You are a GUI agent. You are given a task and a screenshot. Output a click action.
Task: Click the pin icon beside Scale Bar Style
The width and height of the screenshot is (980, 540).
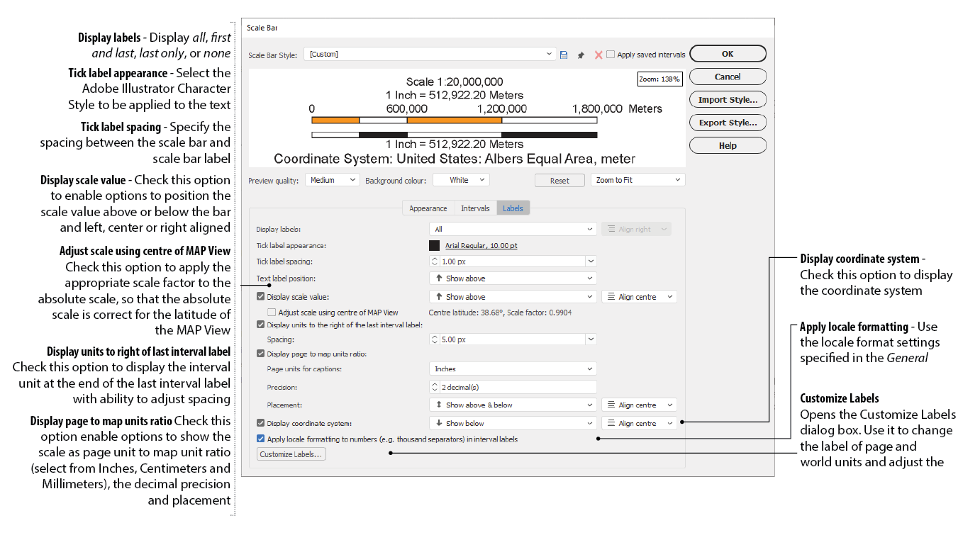[x=581, y=55]
